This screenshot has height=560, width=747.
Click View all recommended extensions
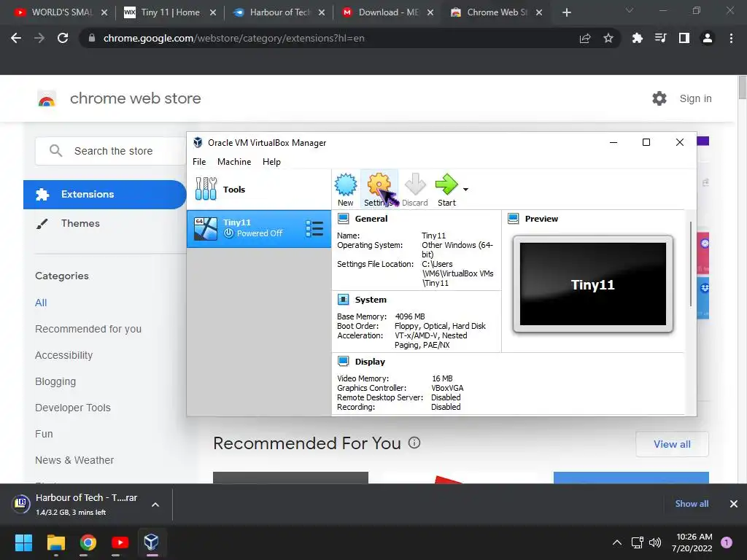[672, 444]
